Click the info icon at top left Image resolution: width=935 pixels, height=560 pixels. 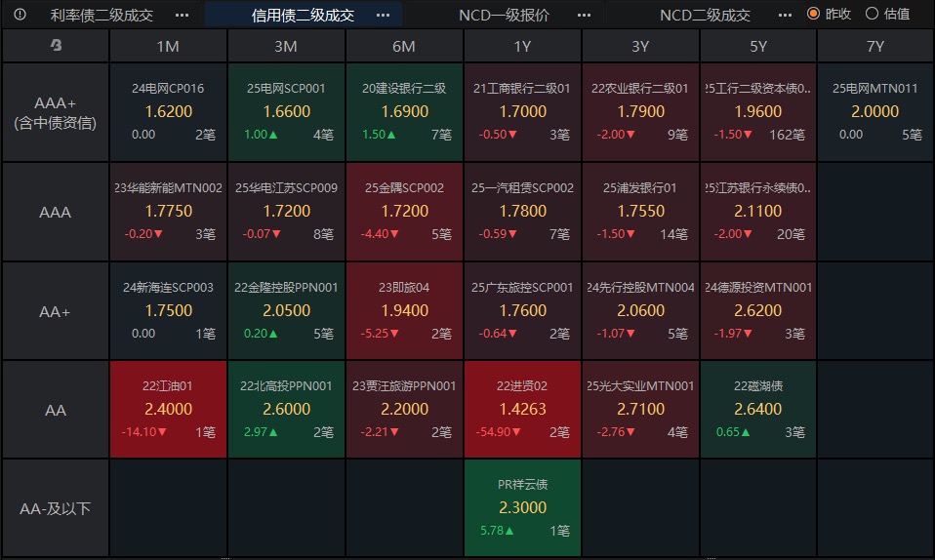coord(20,15)
